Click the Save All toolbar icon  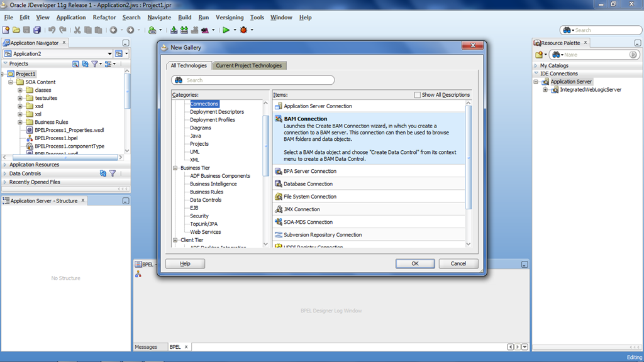(x=37, y=30)
